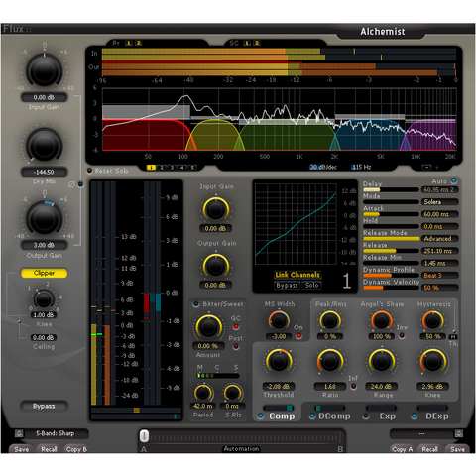Click the Delay slider bar
This screenshot has height=476, width=476.
[x=391, y=190]
